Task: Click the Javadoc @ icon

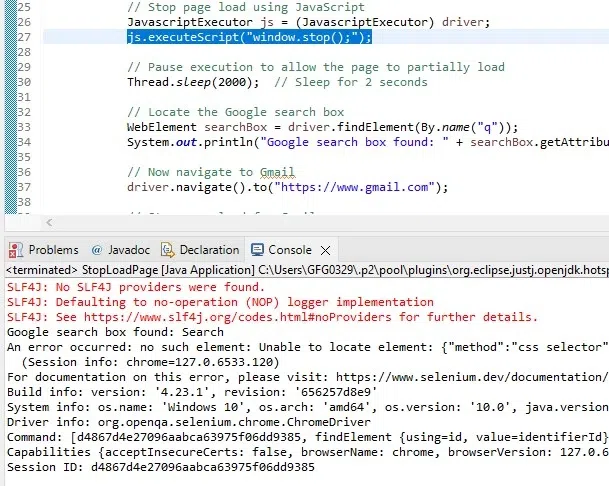Action: click(96, 250)
